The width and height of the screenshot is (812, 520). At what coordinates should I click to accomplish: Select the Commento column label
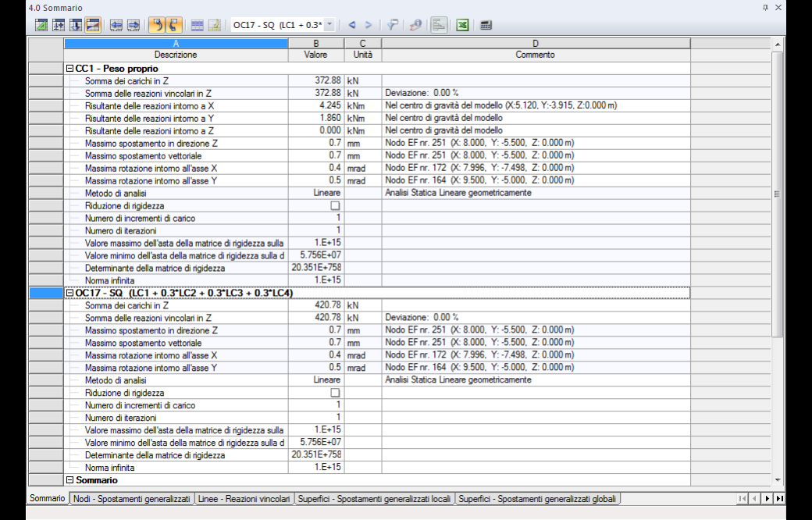535,55
